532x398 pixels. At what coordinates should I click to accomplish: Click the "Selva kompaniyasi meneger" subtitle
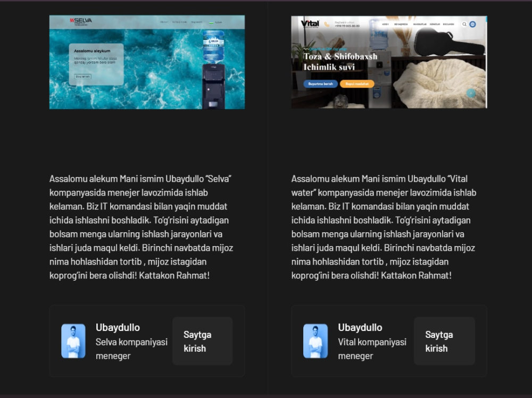point(131,349)
